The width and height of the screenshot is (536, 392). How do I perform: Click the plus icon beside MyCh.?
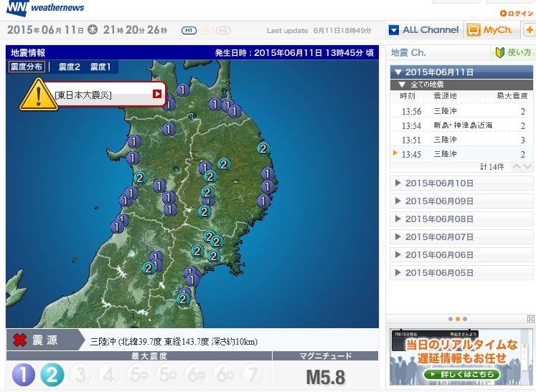pos(528,30)
